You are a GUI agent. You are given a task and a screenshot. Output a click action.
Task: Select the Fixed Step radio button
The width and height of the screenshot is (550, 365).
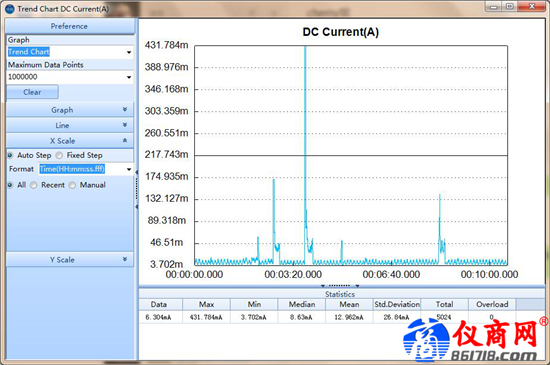59,155
